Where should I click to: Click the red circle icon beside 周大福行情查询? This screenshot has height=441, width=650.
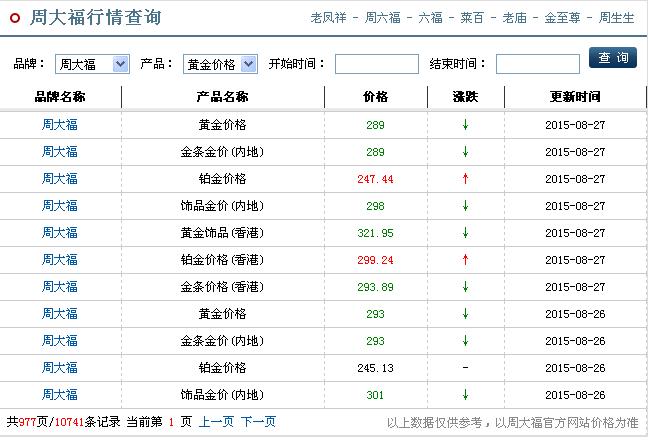[15, 18]
